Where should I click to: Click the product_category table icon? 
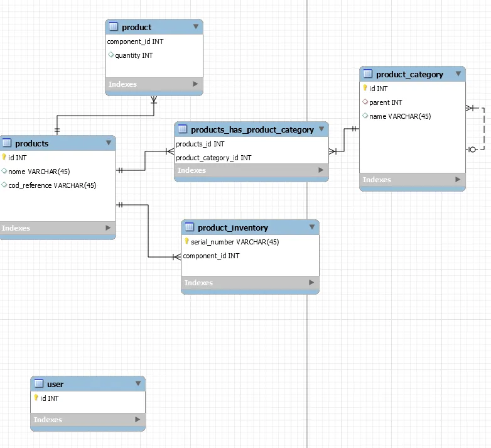368,74
